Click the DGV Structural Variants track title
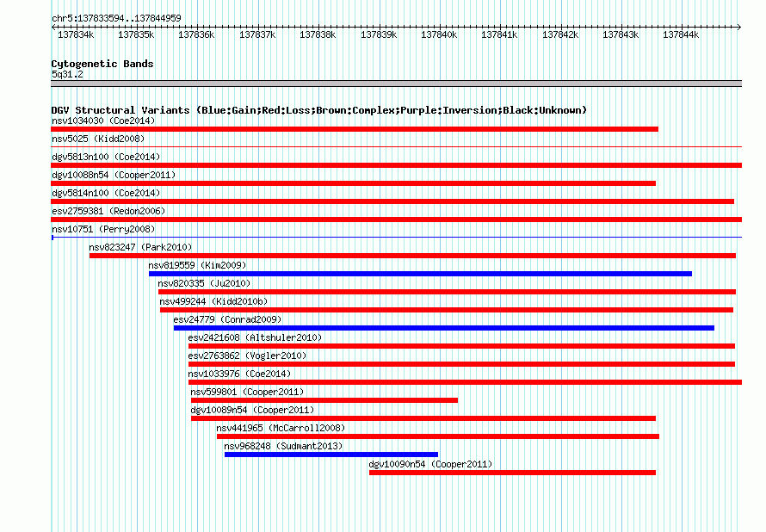Image resolution: width=766 pixels, height=532 pixels. (319, 110)
